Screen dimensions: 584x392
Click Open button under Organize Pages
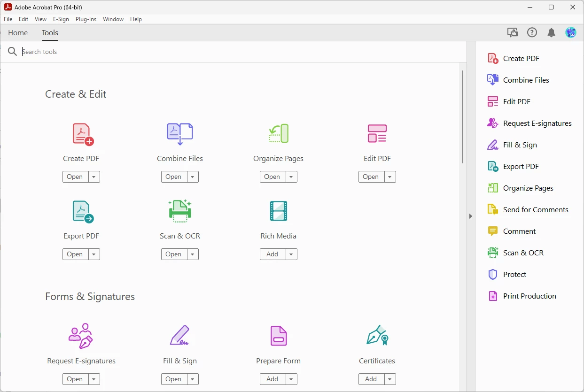point(273,177)
